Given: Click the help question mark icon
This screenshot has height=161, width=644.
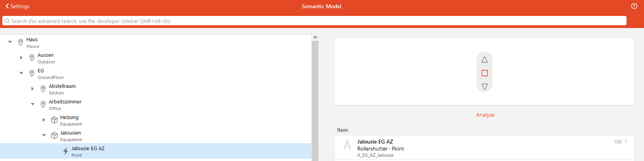Looking at the screenshot, I should click(634, 6).
